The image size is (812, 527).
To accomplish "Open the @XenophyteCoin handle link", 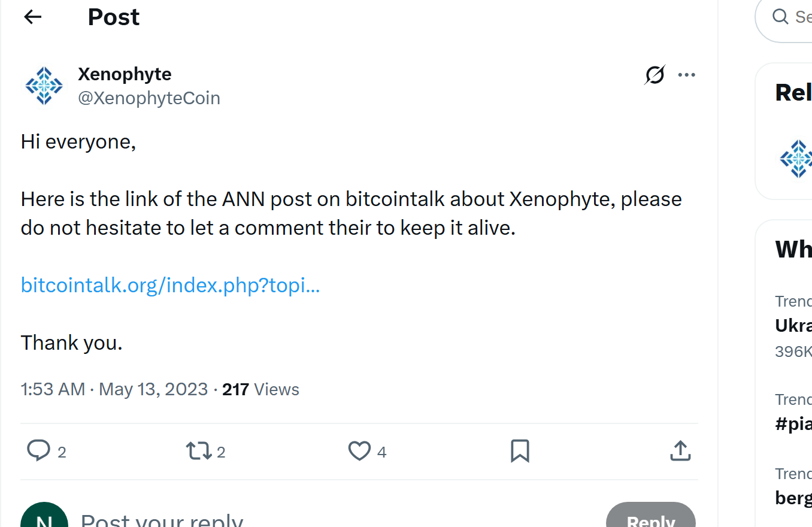I will tap(149, 98).
